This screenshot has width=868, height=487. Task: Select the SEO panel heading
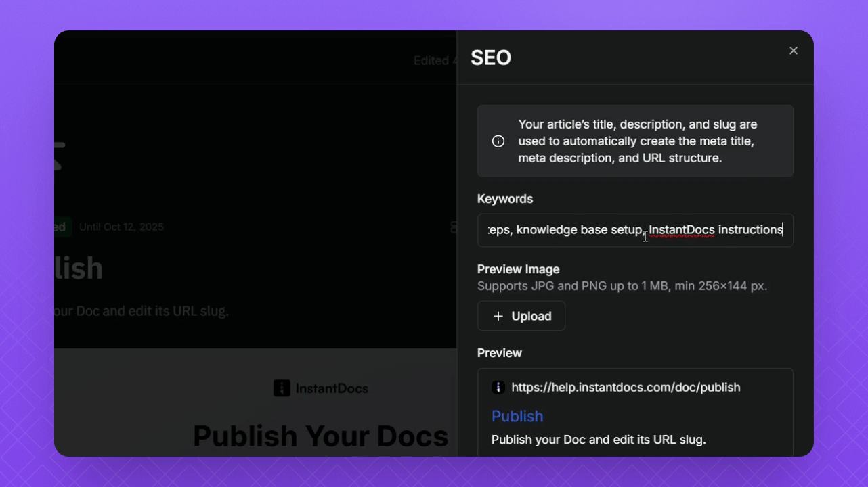[491, 58]
